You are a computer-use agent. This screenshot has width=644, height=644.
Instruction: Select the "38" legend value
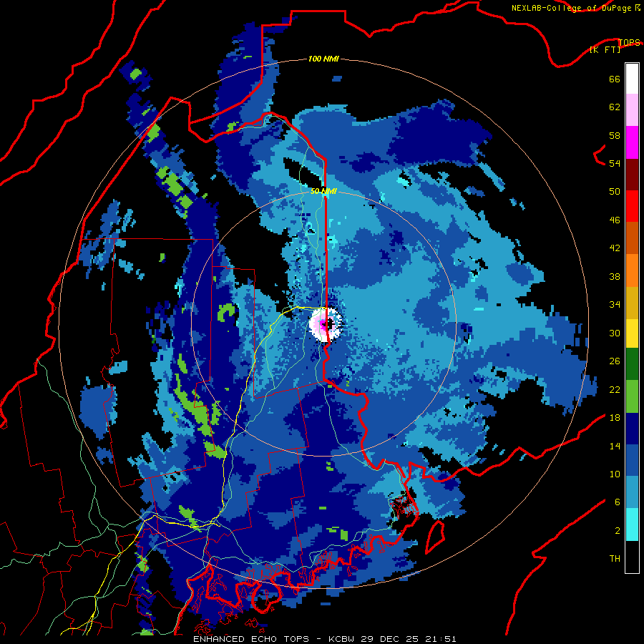(x=615, y=276)
